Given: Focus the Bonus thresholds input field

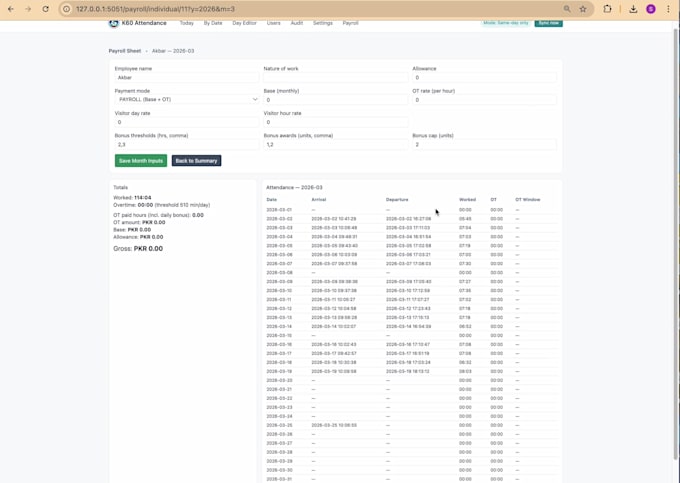Looking at the screenshot, I should coord(187,144).
